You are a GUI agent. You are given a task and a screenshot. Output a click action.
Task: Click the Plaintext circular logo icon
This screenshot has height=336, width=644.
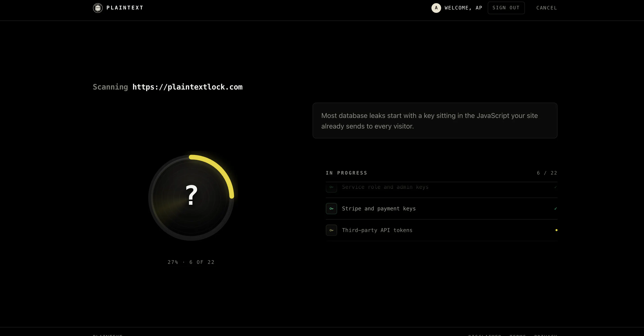click(98, 8)
